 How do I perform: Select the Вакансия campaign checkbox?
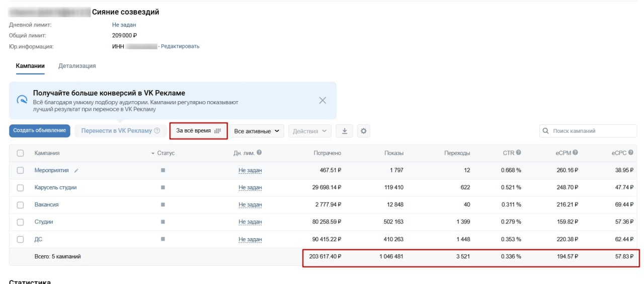click(x=21, y=204)
